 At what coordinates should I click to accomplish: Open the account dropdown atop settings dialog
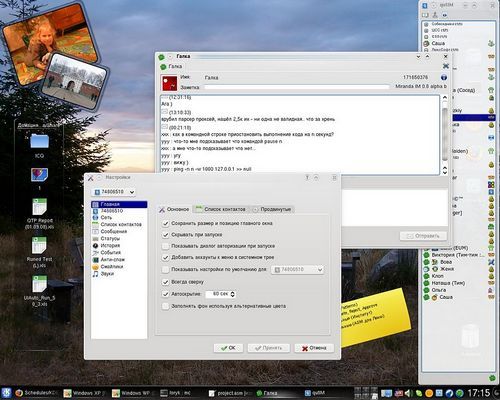point(113,192)
